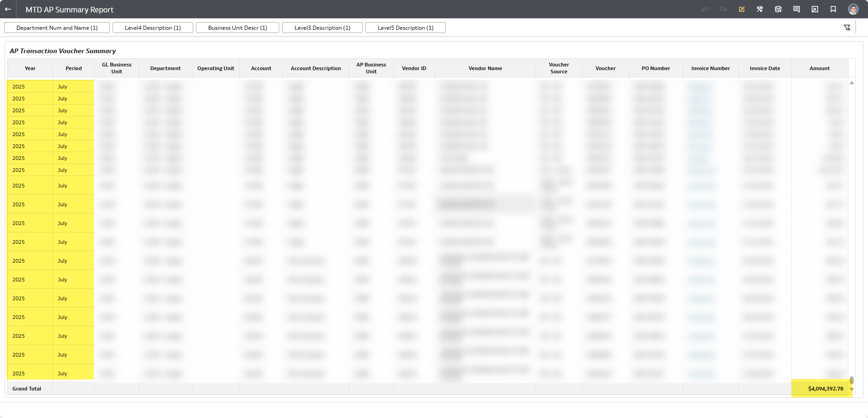The image size is (868, 418).
Task: Select the Grand Total label
Action: tap(27, 389)
